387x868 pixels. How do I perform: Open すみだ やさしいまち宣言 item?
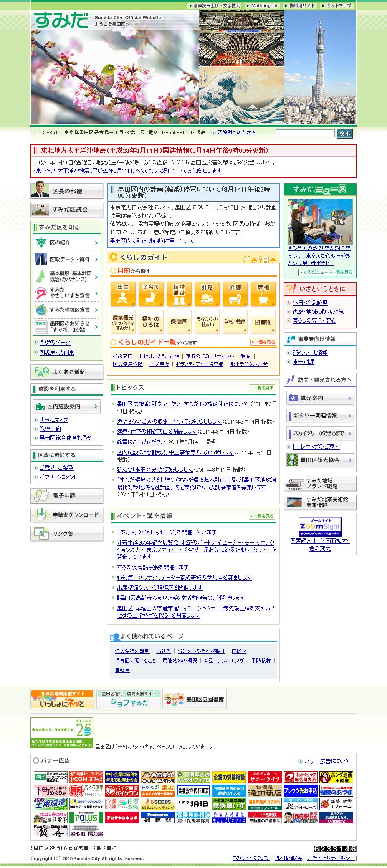click(x=67, y=293)
